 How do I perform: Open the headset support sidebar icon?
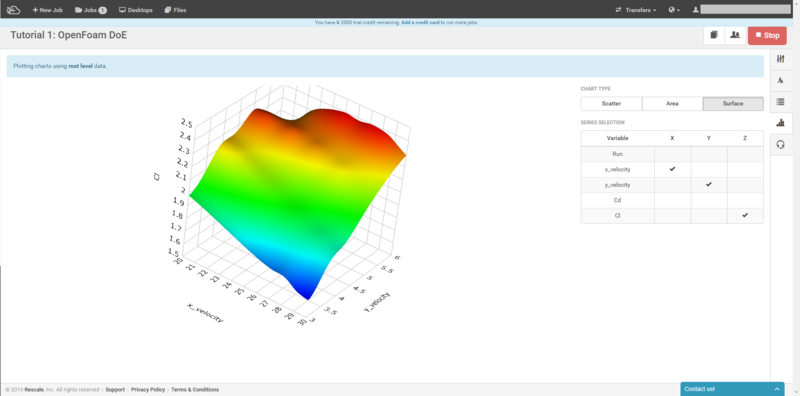coord(780,144)
